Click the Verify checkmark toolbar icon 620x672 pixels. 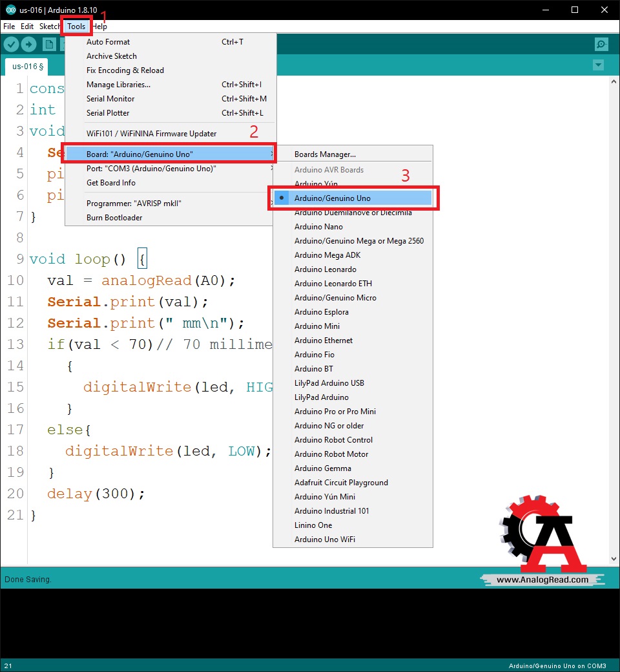[x=12, y=44]
